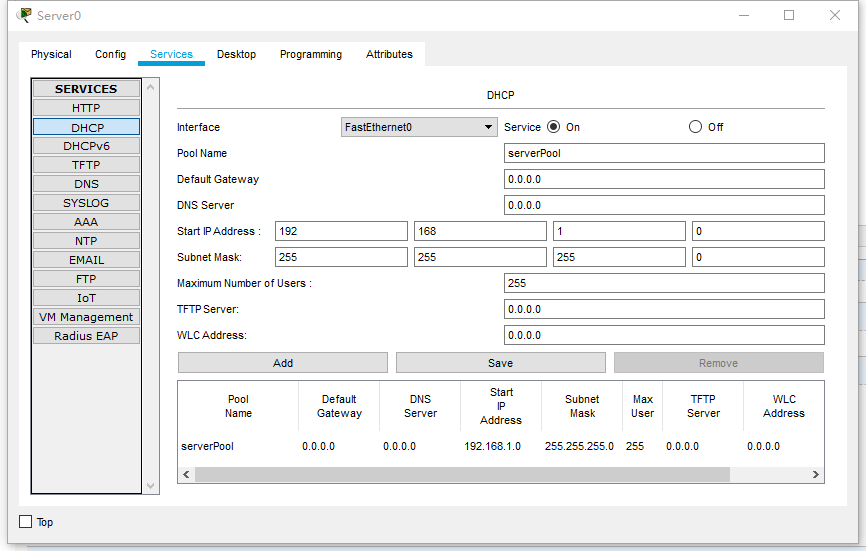Select the Radius EAP service
The image size is (866, 551).
[x=86, y=336]
